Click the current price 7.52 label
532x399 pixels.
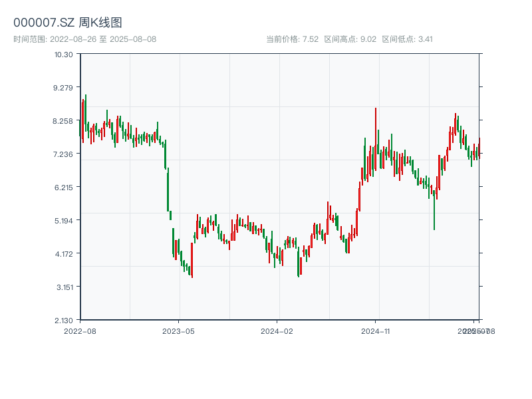pyautogui.click(x=293, y=39)
